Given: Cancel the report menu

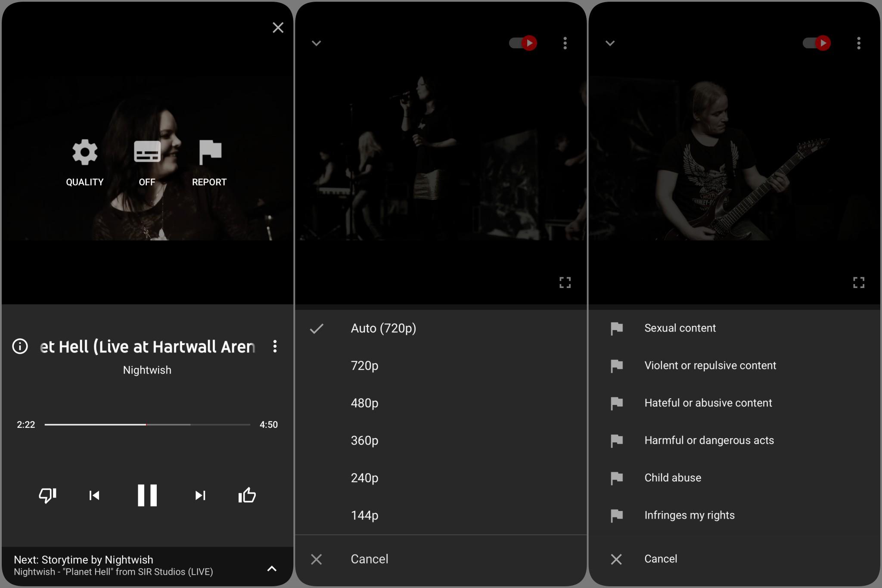Looking at the screenshot, I should tap(735, 559).
